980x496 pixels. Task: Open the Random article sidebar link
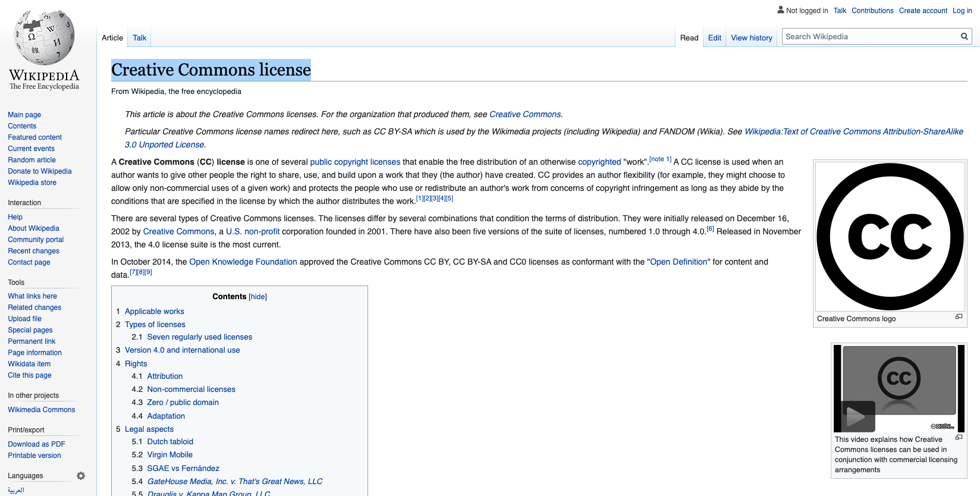click(32, 160)
